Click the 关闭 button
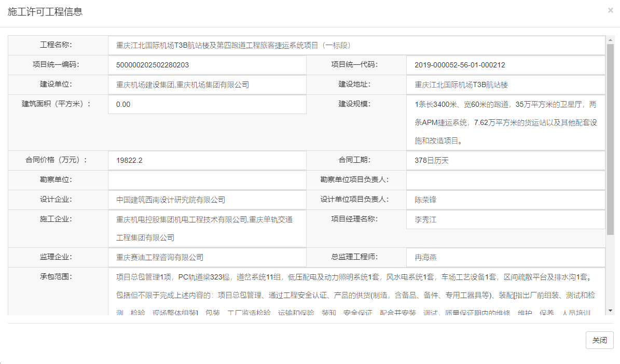This screenshot has width=620, height=364. (x=599, y=340)
